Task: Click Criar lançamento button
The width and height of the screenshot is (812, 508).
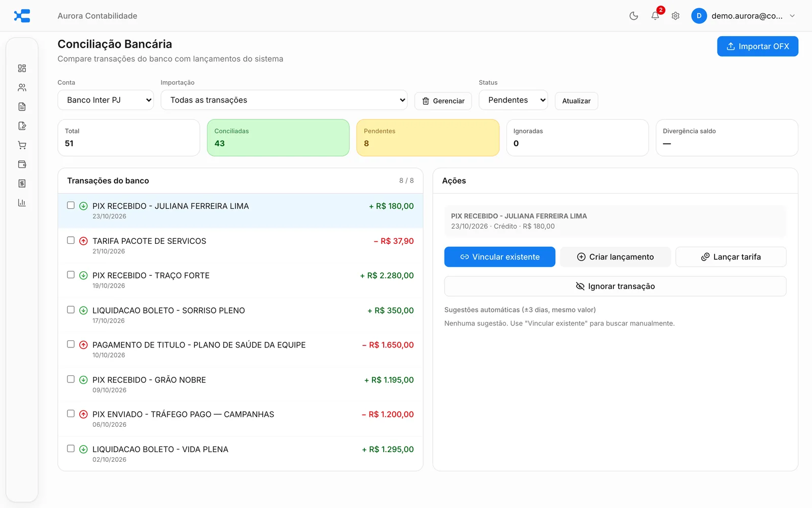Action: (x=616, y=257)
